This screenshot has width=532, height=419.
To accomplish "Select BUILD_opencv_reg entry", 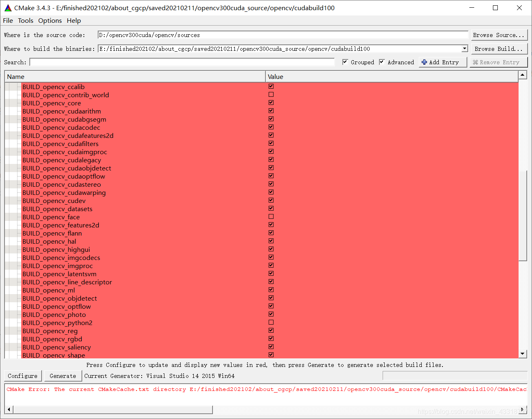I will [50, 331].
